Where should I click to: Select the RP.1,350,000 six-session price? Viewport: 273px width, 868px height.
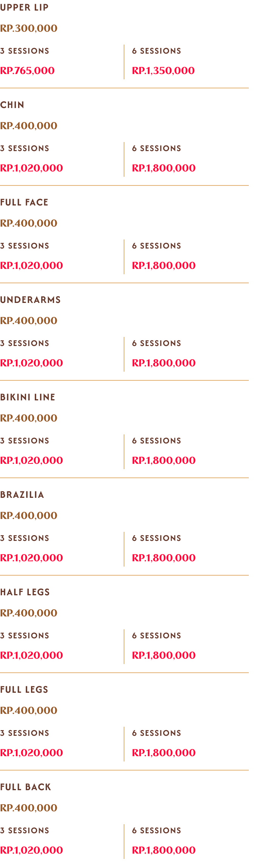(x=163, y=71)
